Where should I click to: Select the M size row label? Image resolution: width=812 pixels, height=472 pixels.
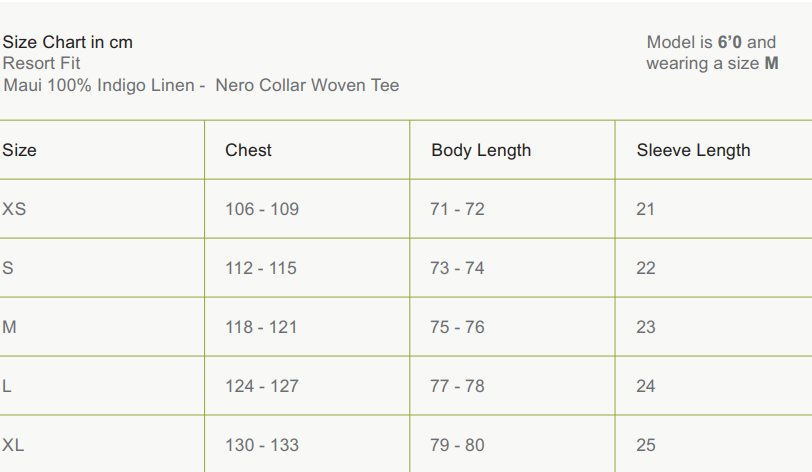(x=9, y=327)
